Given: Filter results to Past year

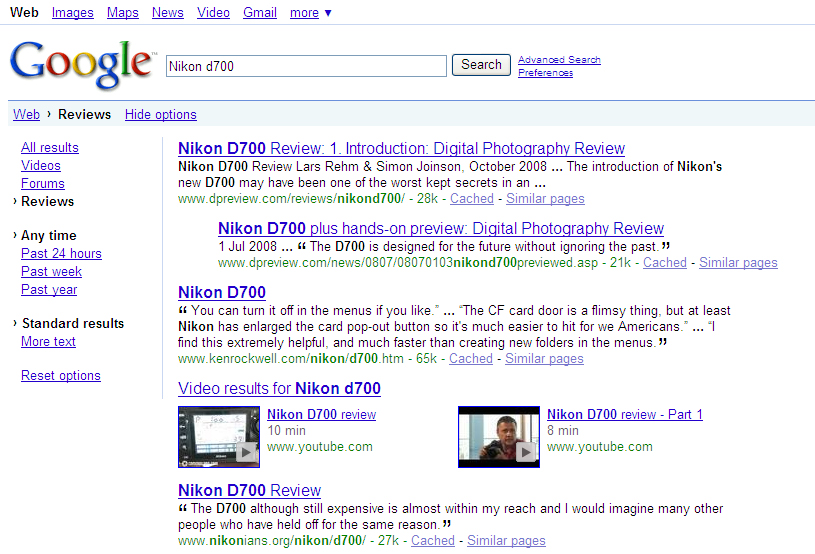Looking at the screenshot, I should tap(49, 290).
